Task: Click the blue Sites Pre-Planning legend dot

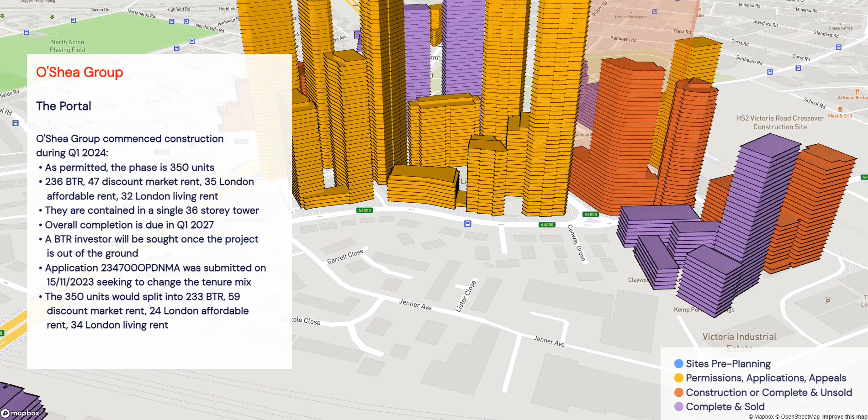Action: (x=679, y=364)
